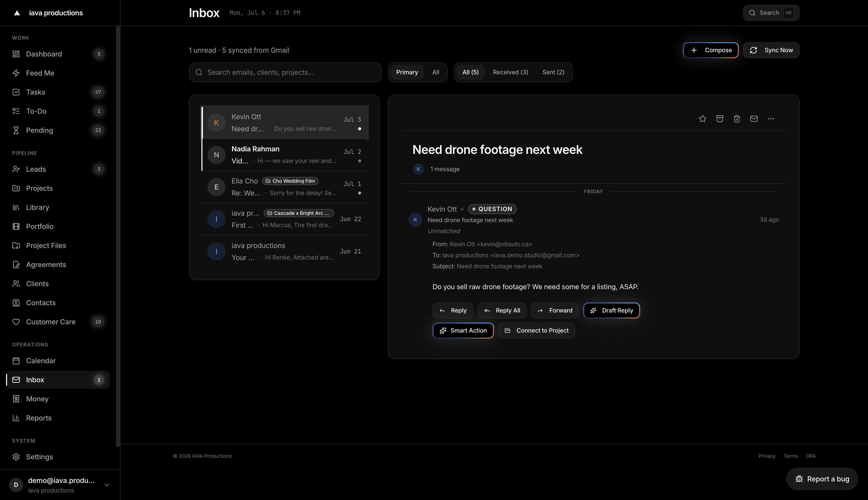Show the Sent (2) emails tab

point(553,72)
